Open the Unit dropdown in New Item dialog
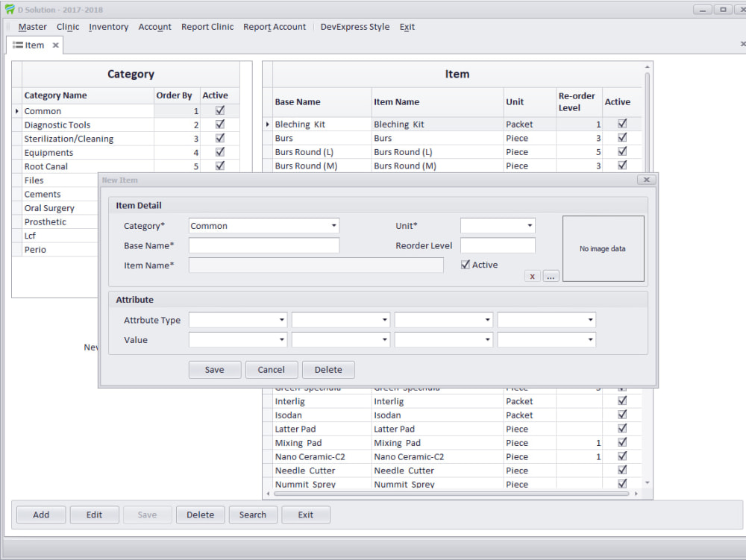Image resolution: width=746 pixels, height=560 pixels. pyautogui.click(x=531, y=225)
